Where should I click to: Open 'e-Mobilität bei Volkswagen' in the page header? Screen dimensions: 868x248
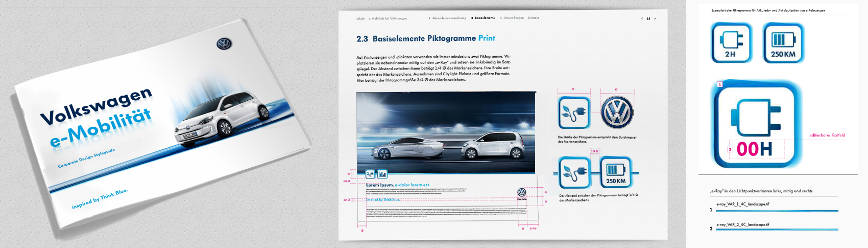[388, 18]
